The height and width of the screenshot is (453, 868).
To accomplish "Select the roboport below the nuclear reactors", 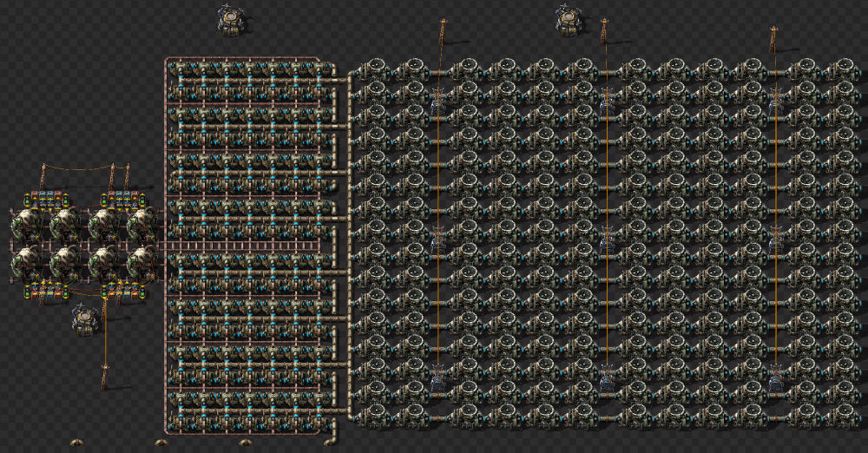I will click(x=85, y=319).
